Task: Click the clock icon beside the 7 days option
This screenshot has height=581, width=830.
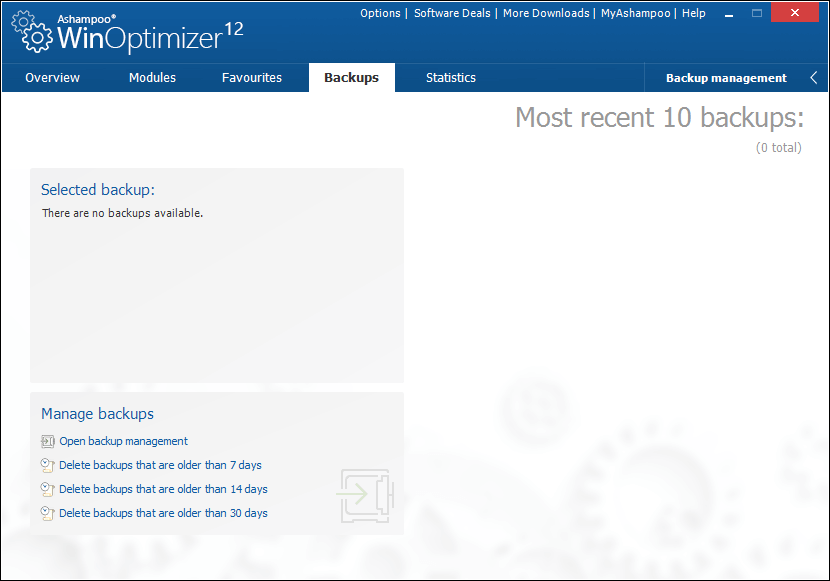Action: (x=48, y=465)
